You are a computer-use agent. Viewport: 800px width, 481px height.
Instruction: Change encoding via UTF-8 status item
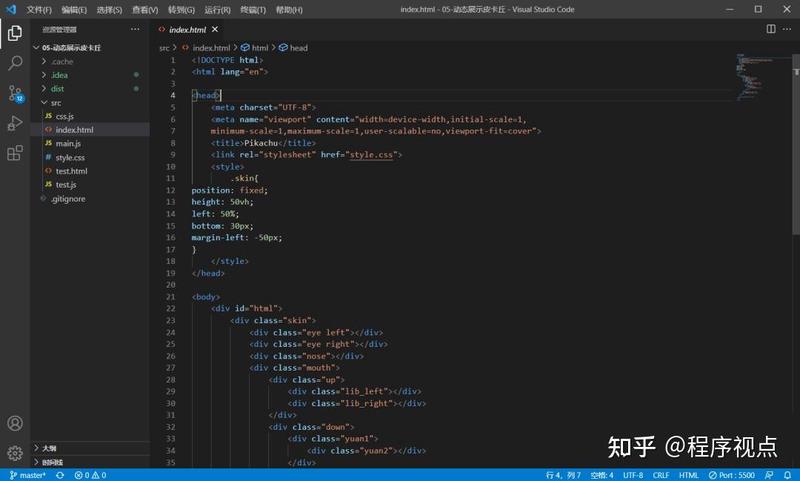coord(633,475)
